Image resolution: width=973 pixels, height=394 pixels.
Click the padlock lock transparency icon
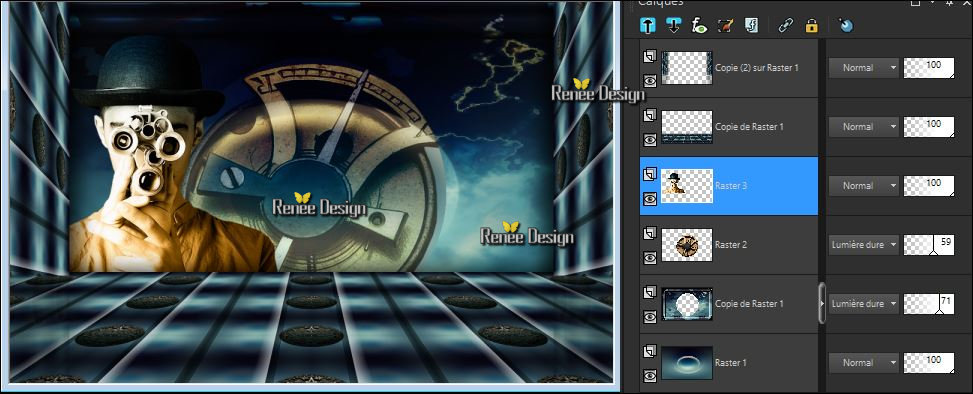(811, 25)
